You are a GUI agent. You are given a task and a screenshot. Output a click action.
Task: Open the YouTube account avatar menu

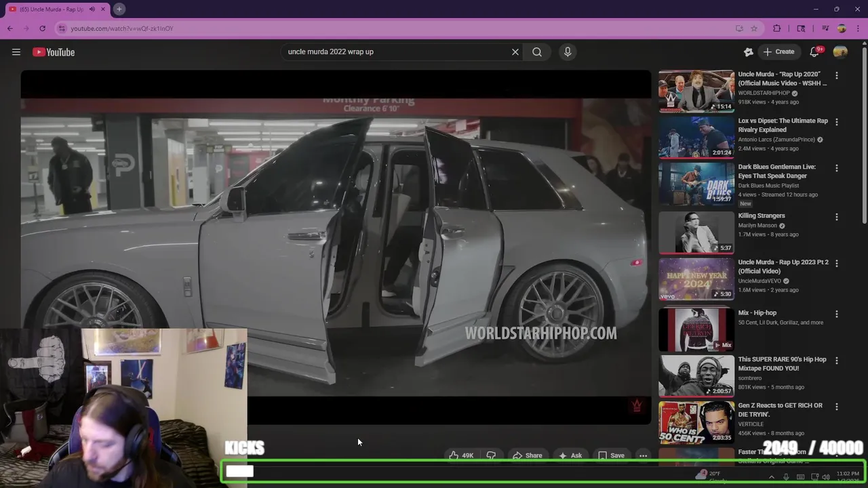click(x=840, y=52)
